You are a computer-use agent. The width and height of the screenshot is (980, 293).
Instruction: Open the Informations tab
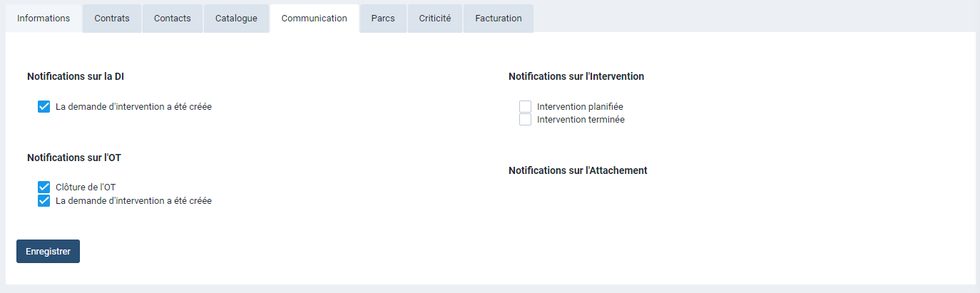(44, 19)
